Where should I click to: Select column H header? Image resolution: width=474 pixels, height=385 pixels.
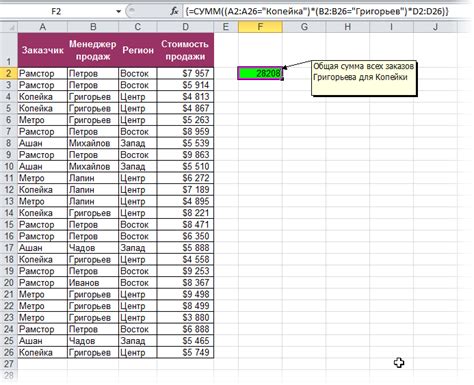(x=348, y=27)
